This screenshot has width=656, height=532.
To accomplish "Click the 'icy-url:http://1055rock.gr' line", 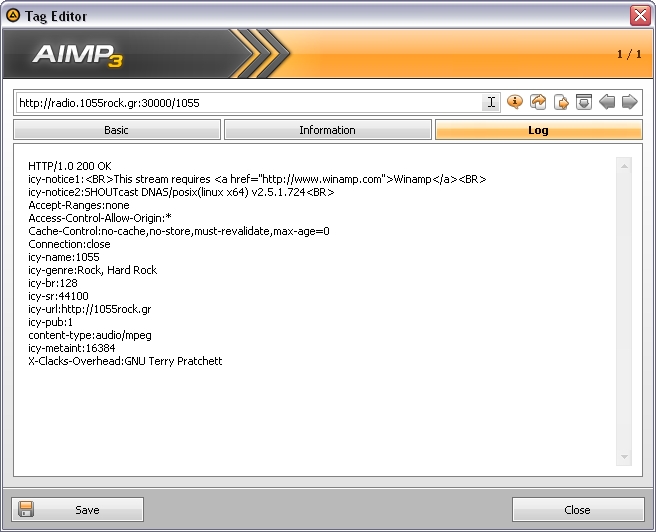I will (x=90, y=309).
